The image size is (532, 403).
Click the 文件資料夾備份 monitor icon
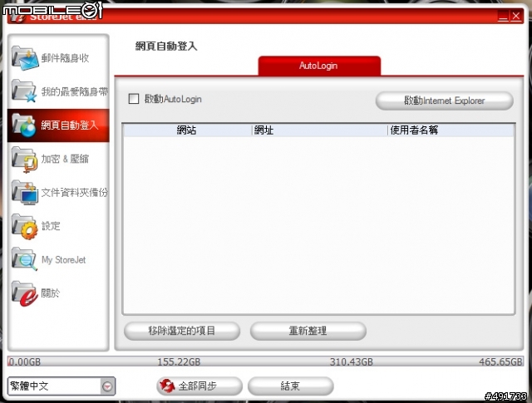coord(24,192)
